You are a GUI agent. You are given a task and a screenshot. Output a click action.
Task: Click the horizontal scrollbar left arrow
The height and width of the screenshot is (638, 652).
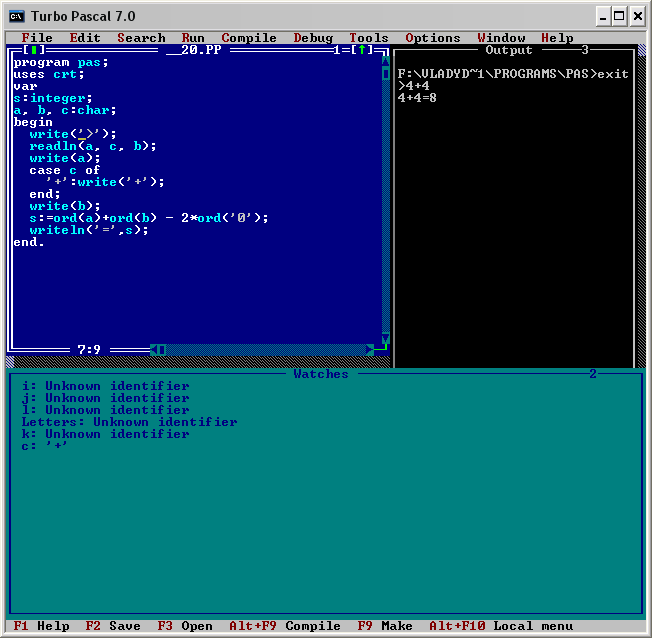[155, 350]
